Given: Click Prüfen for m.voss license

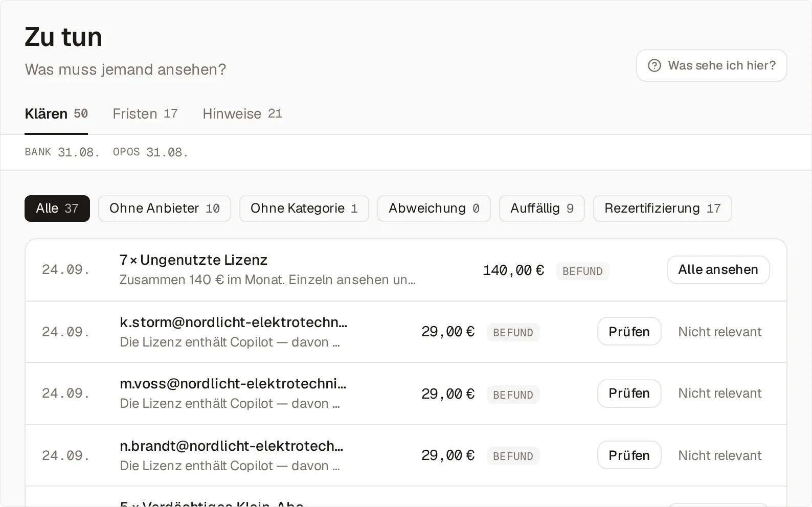Looking at the screenshot, I should (x=629, y=394).
